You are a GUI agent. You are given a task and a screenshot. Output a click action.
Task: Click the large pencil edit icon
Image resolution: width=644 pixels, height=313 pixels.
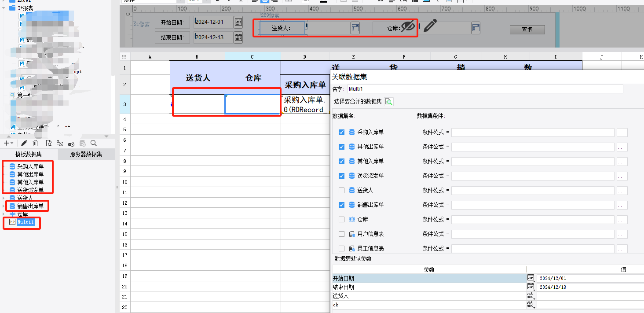tap(430, 26)
